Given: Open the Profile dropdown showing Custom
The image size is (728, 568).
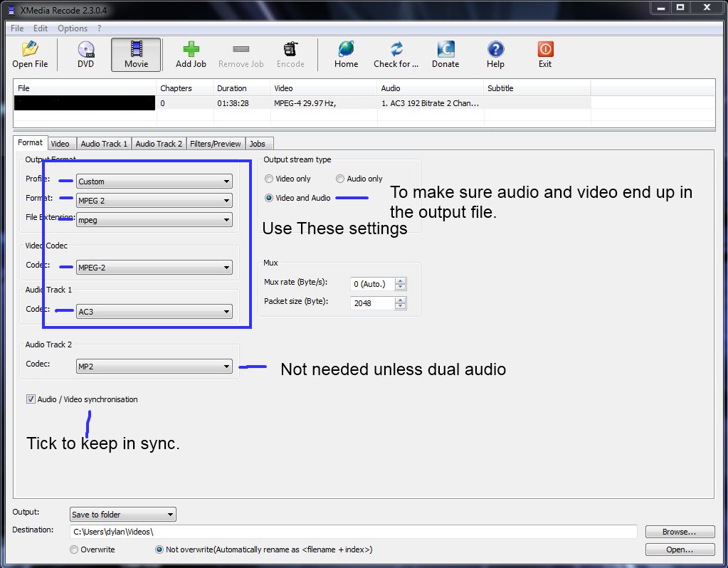Looking at the screenshot, I should tap(154, 181).
